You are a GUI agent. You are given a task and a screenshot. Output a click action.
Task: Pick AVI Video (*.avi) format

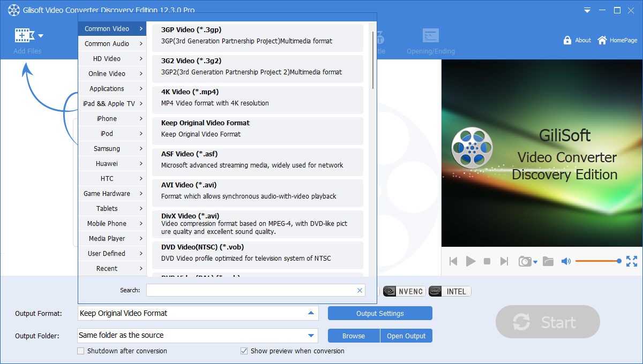tap(258, 193)
